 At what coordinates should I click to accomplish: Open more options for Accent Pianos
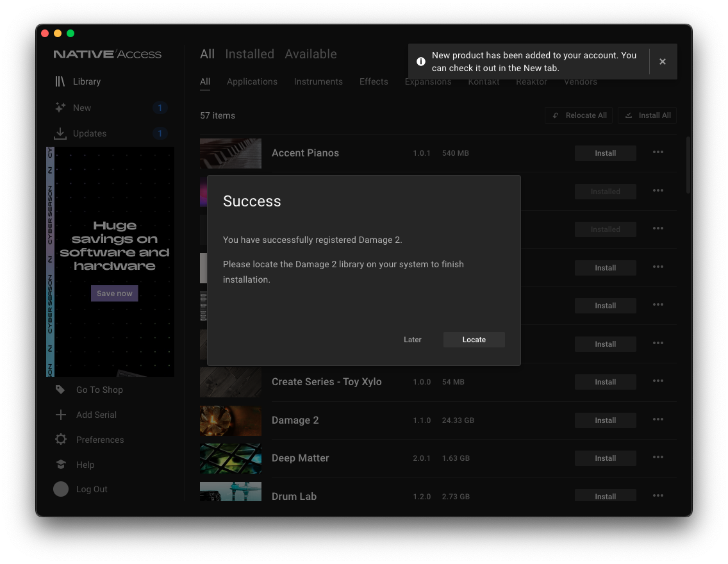[658, 153]
